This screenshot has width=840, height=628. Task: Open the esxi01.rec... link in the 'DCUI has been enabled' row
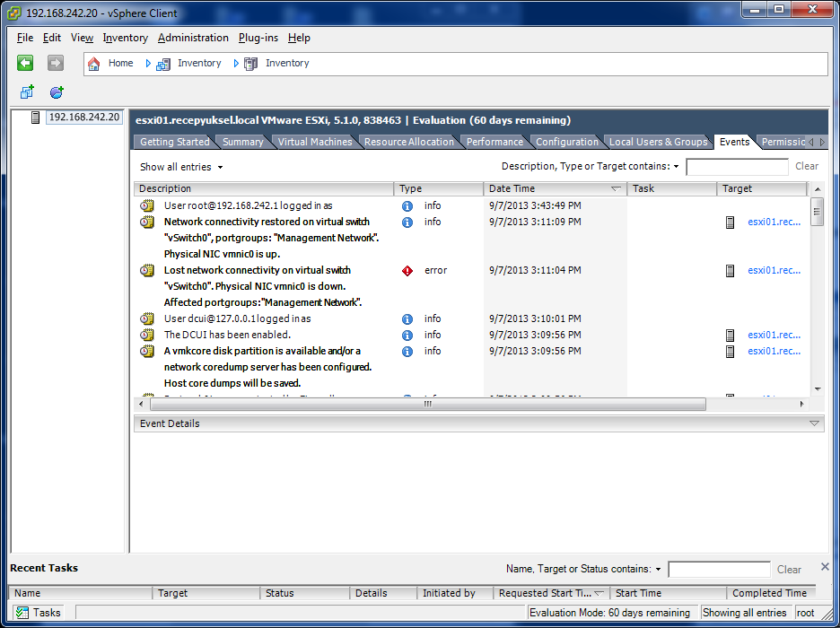pyautogui.click(x=774, y=336)
